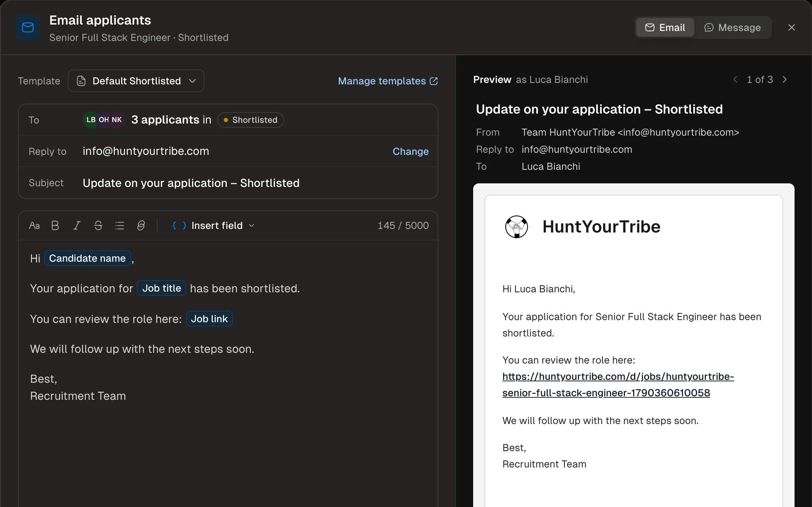Go to the next preview recipient

pos(785,80)
